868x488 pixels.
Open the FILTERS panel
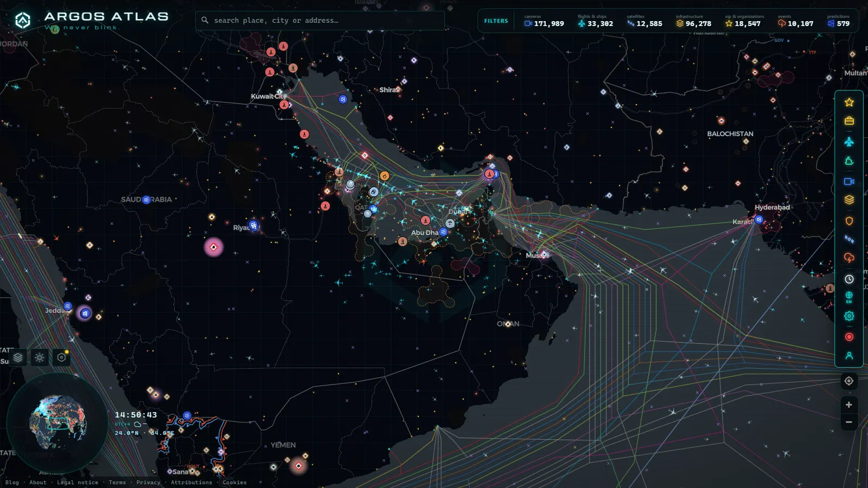click(496, 21)
